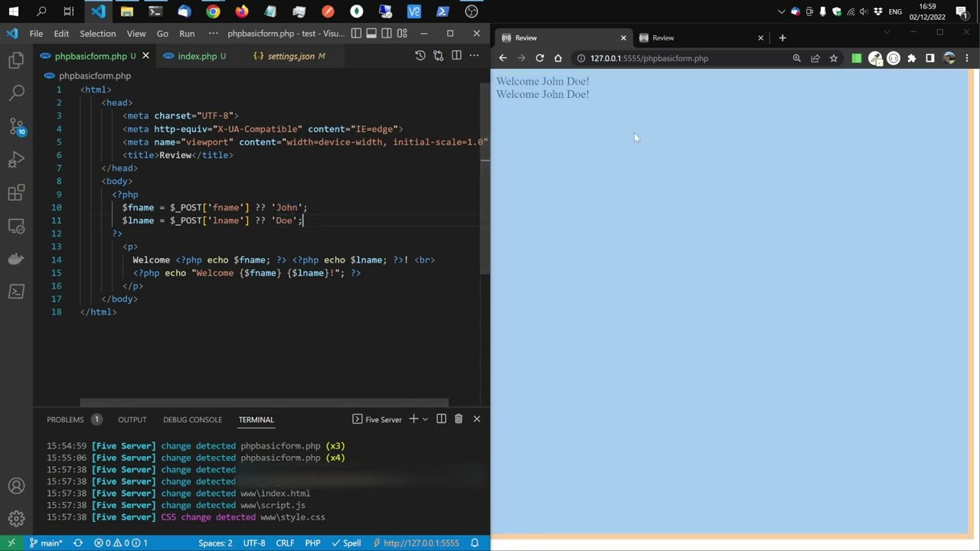Image resolution: width=980 pixels, height=551 pixels.
Task: Open the Search view in activity bar
Action: 16,93
